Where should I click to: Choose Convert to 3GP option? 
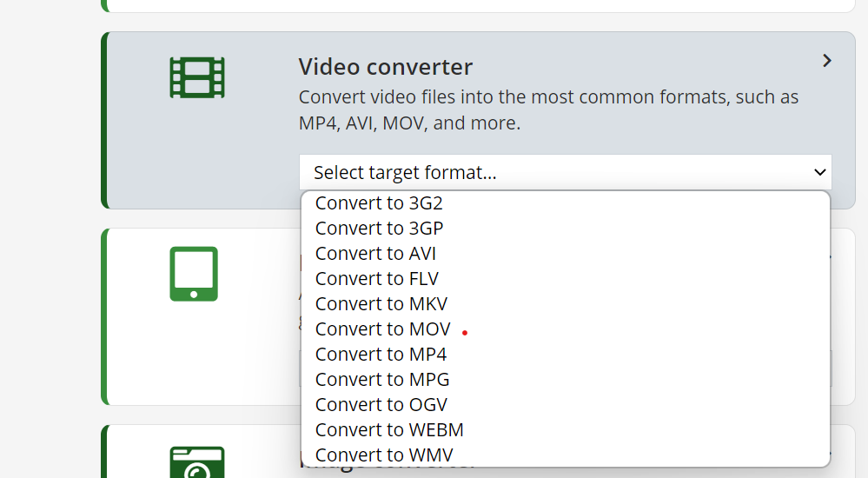coord(565,229)
